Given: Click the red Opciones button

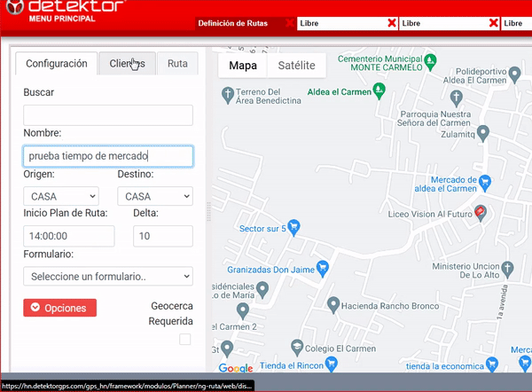Looking at the screenshot, I should (x=59, y=308).
